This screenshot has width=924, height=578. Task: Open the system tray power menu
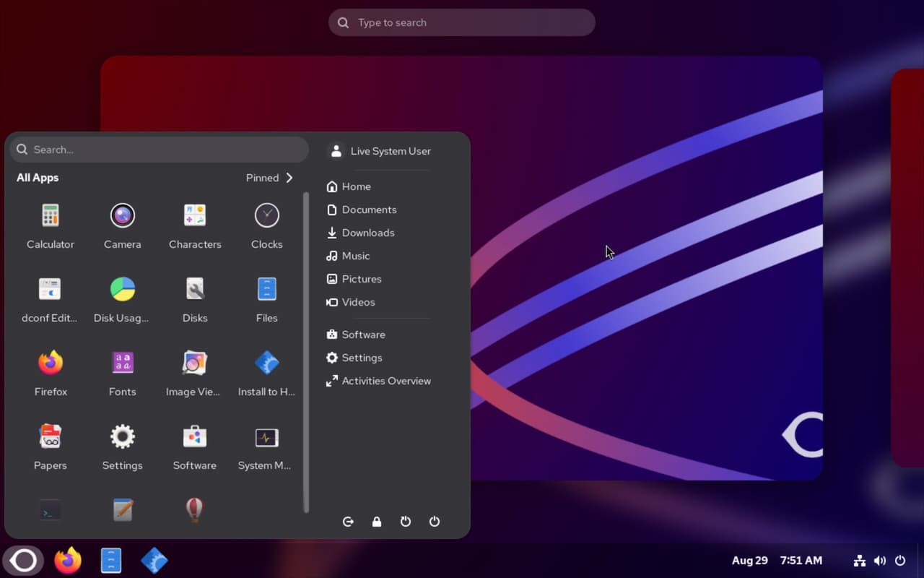click(899, 561)
